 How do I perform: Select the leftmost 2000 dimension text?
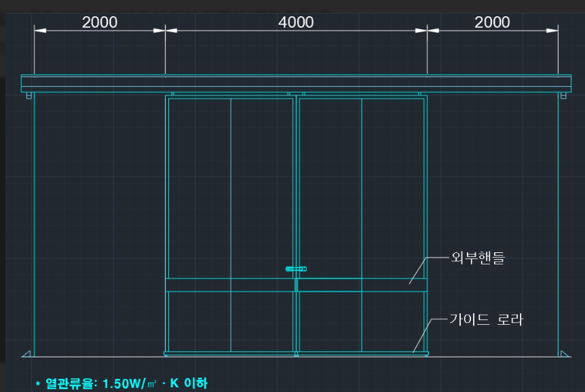click(x=100, y=22)
